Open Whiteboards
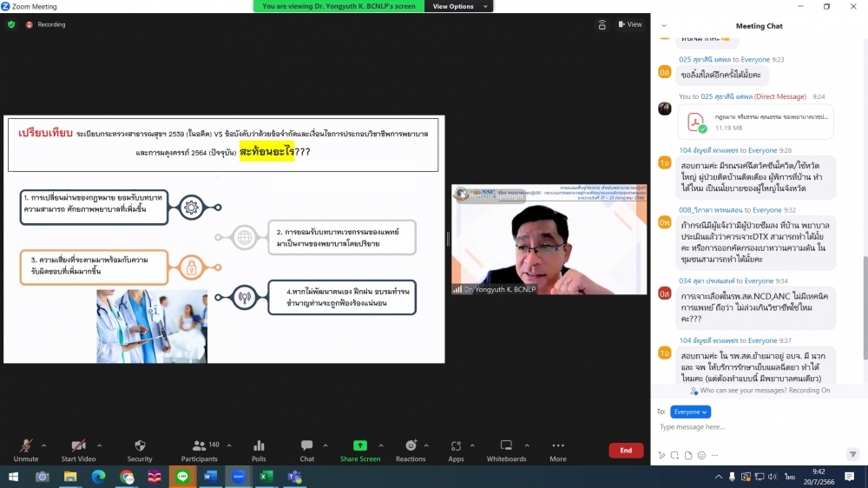Screen dimensions: 868x488 click(x=506, y=449)
